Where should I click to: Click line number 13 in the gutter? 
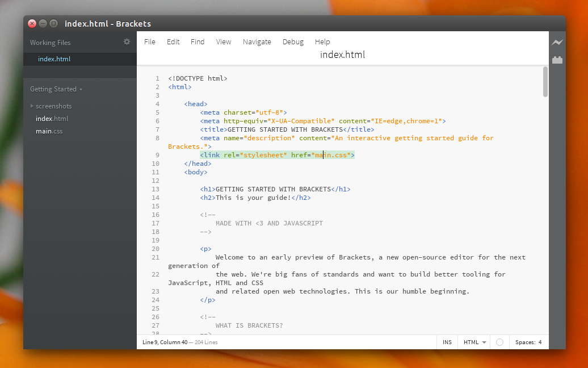pyautogui.click(x=156, y=189)
